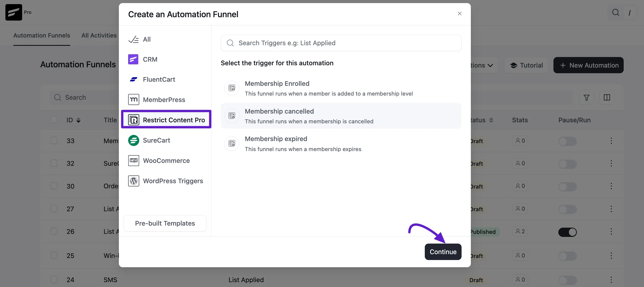View subscriber stats count for funnel 33
Image resolution: width=644 pixels, height=287 pixels.
click(x=520, y=141)
